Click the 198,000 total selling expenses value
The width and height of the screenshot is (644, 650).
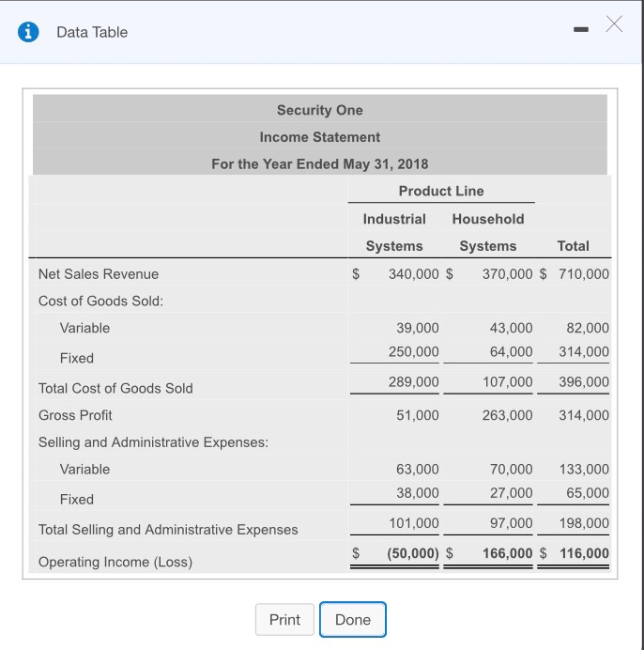584,523
